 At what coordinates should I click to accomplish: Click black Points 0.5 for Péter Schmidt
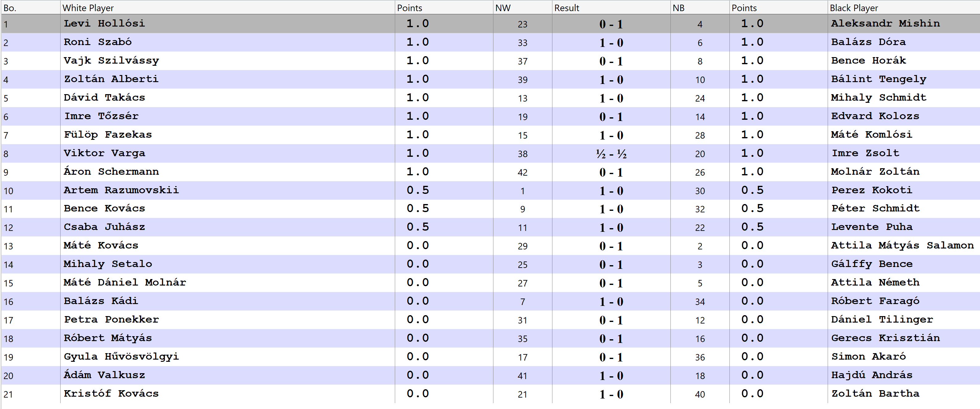coord(752,209)
